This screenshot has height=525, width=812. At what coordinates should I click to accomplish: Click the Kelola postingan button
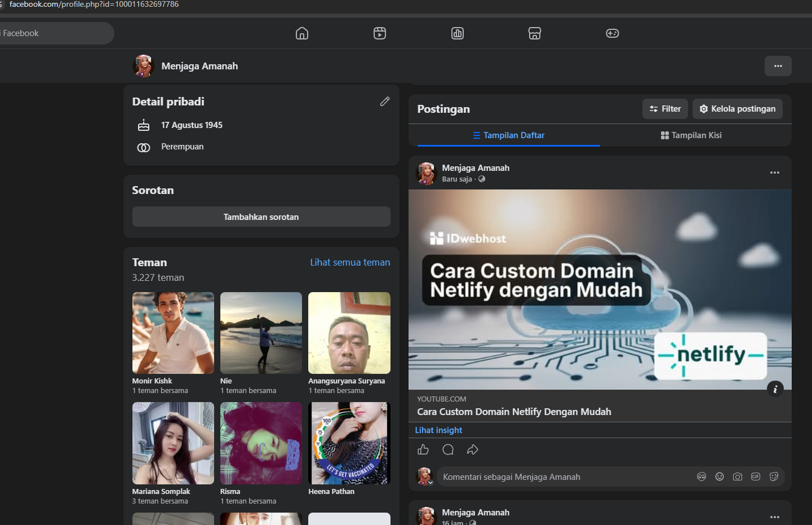tap(738, 109)
